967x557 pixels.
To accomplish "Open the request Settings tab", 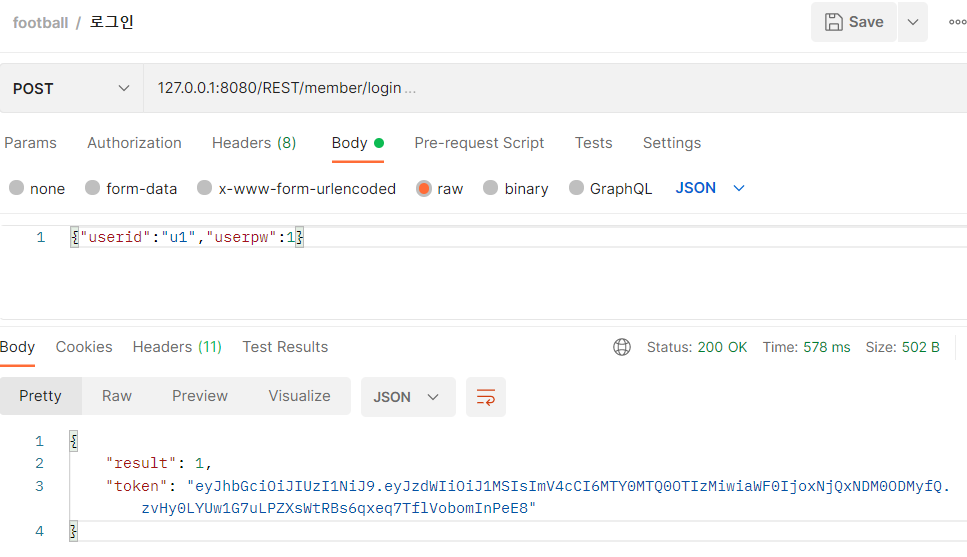I will coord(672,143).
